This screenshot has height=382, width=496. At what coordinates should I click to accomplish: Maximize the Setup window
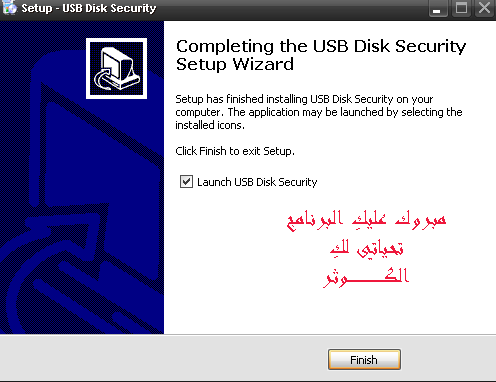461,8
